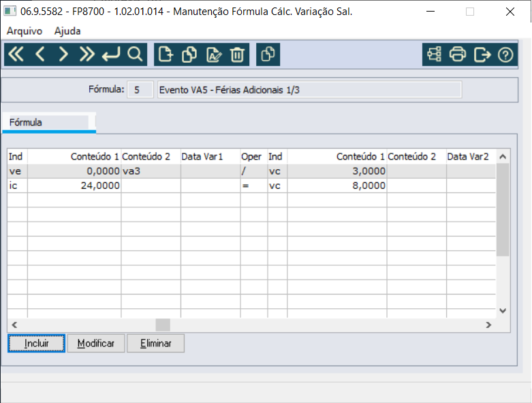This screenshot has width=532, height=403.
Task: Open the search magnifier icon
Action: (x=135, y=55)
